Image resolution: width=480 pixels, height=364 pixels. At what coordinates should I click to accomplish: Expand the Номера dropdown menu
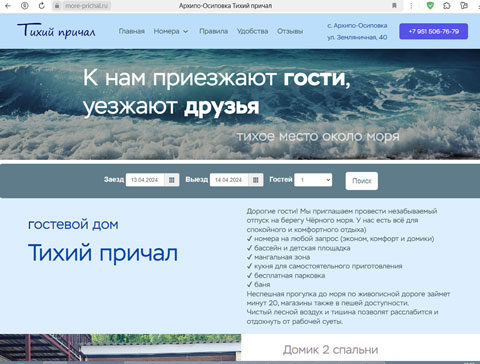[x=171, y=31]
